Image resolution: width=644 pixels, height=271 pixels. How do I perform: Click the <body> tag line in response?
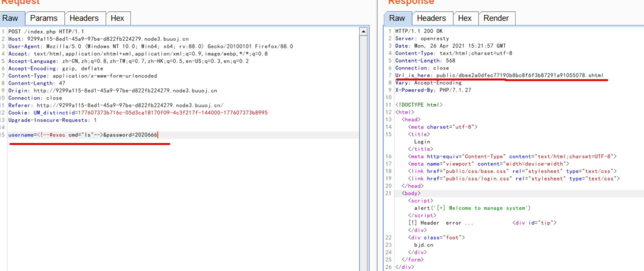tap(411, 193)
